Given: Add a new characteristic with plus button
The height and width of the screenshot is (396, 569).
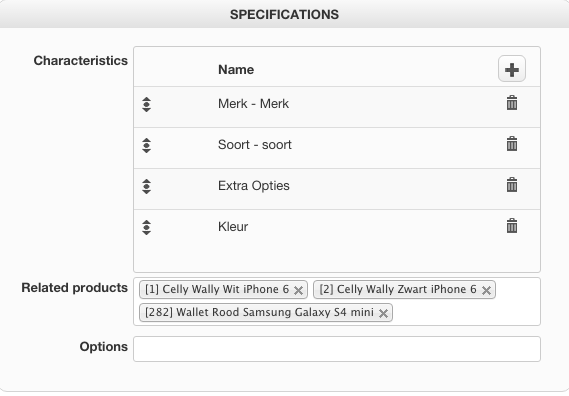Looking at the screenshot, I should 512,69.
